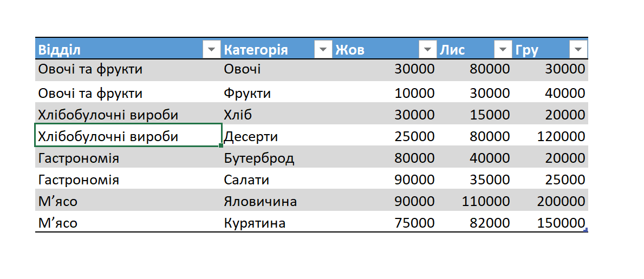Image resolution: width=644 pixels, height=279 pixels.
Task: Open the Категорія column filter dropdown
Action: point(323,50)
